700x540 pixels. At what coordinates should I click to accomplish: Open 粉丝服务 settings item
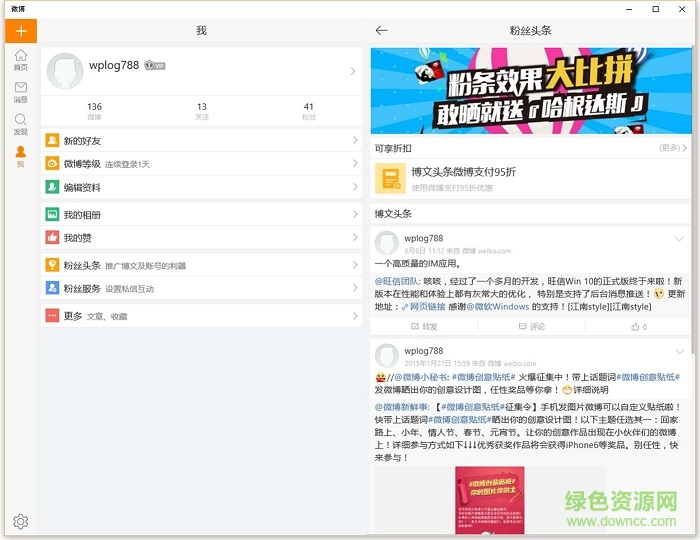(x=200, y=288)
